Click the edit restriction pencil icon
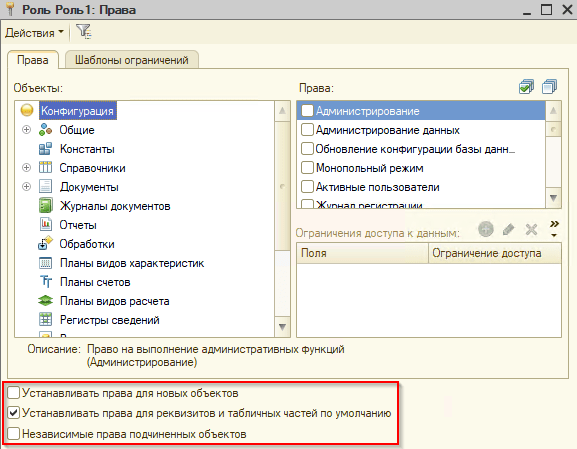 click(508, 229)
